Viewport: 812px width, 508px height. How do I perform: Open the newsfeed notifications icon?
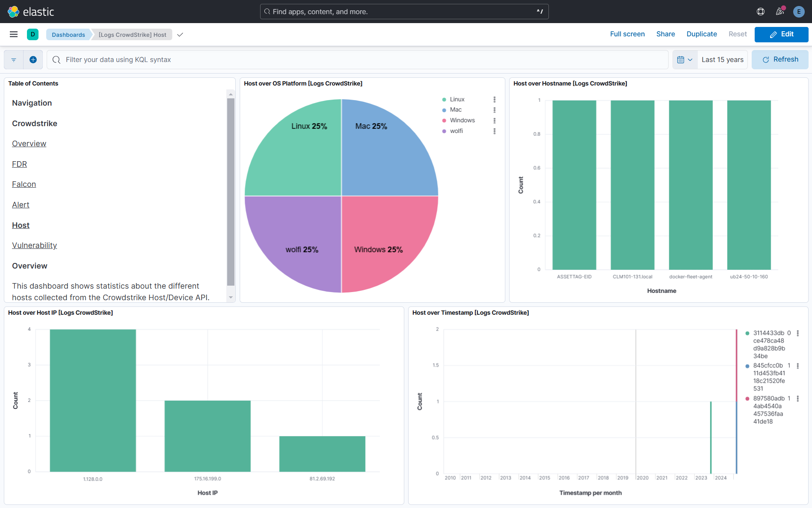tap(780, 12)
